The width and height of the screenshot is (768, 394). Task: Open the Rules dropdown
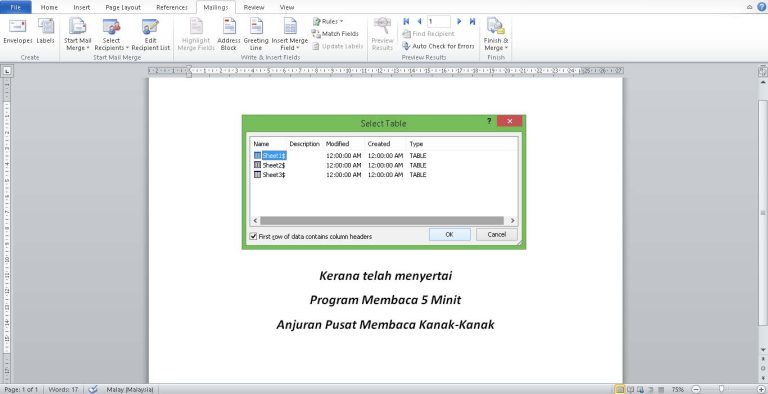(328, 22)
